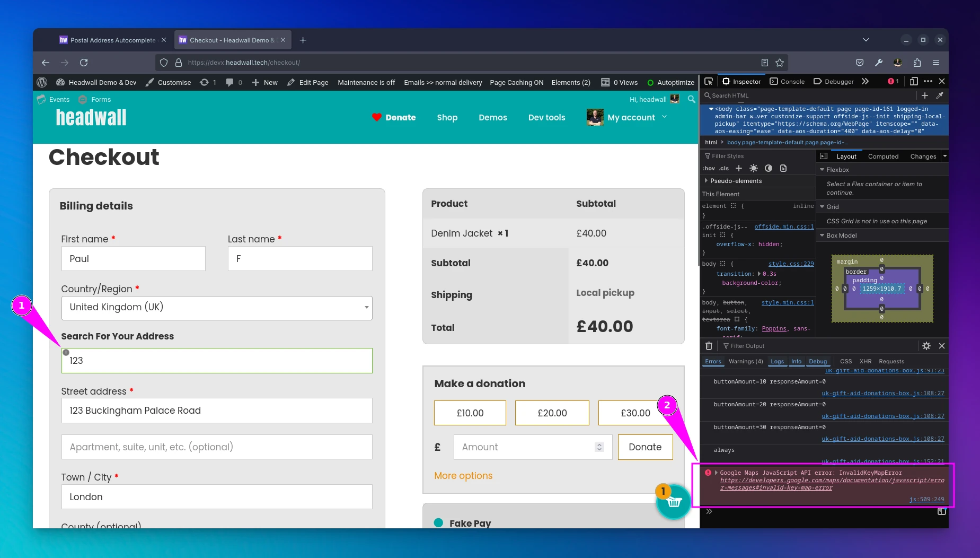Open the browser extensions puzzle icon

click(x=917, y=63)
